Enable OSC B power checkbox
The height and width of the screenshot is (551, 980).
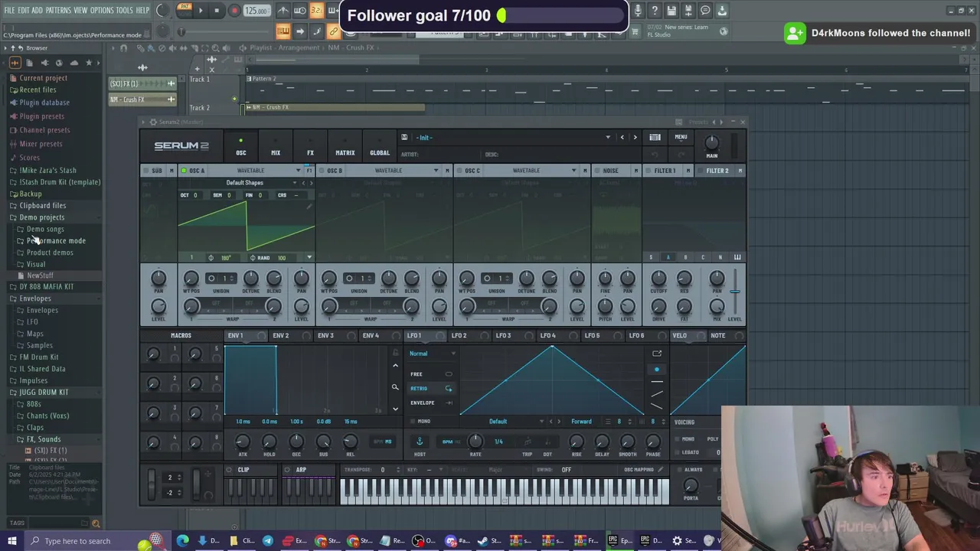(x=322, y=171)
